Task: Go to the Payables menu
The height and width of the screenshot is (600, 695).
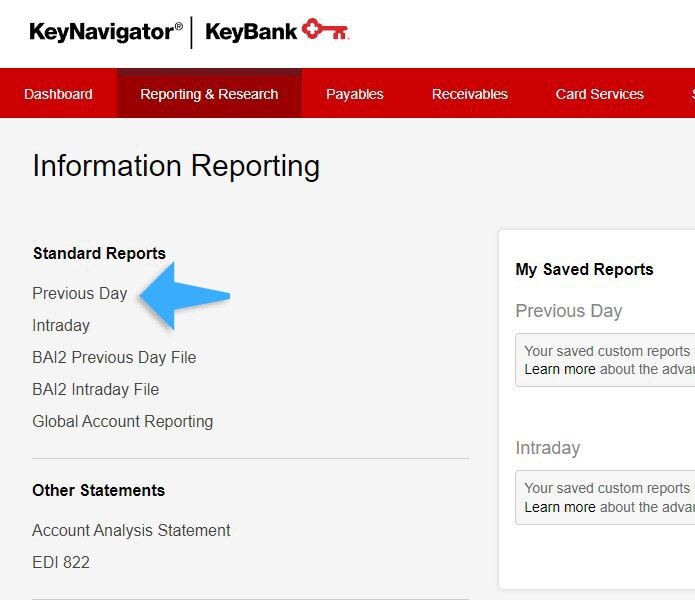Action: point(354,94)
